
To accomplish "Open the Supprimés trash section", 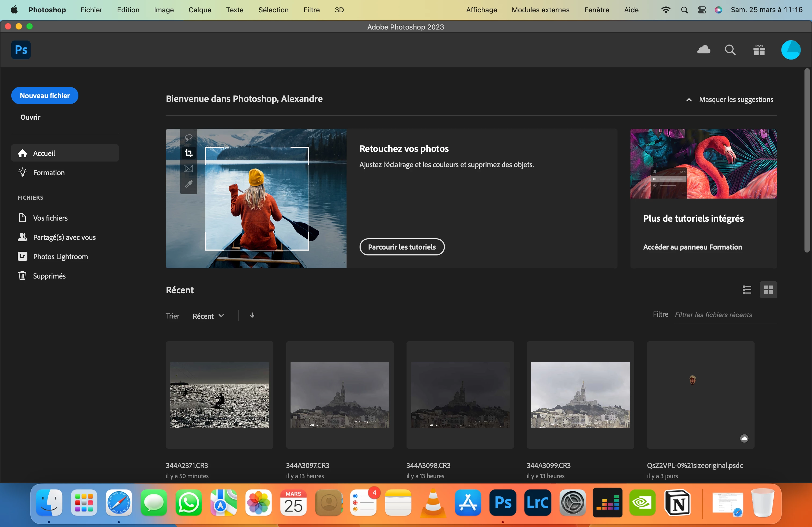I will [x=49, y=276].
